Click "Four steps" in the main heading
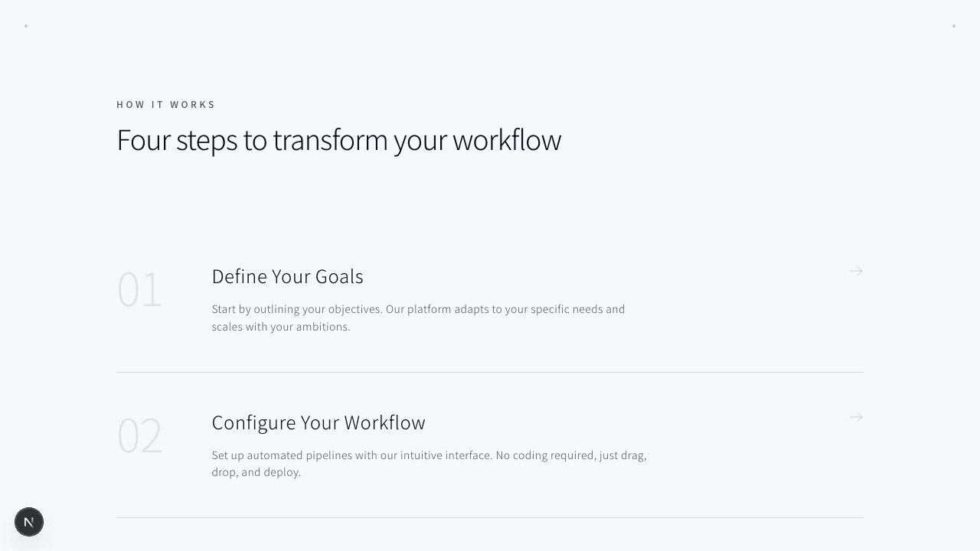This screenshot has height=551, width=980. tap(177, 141)
